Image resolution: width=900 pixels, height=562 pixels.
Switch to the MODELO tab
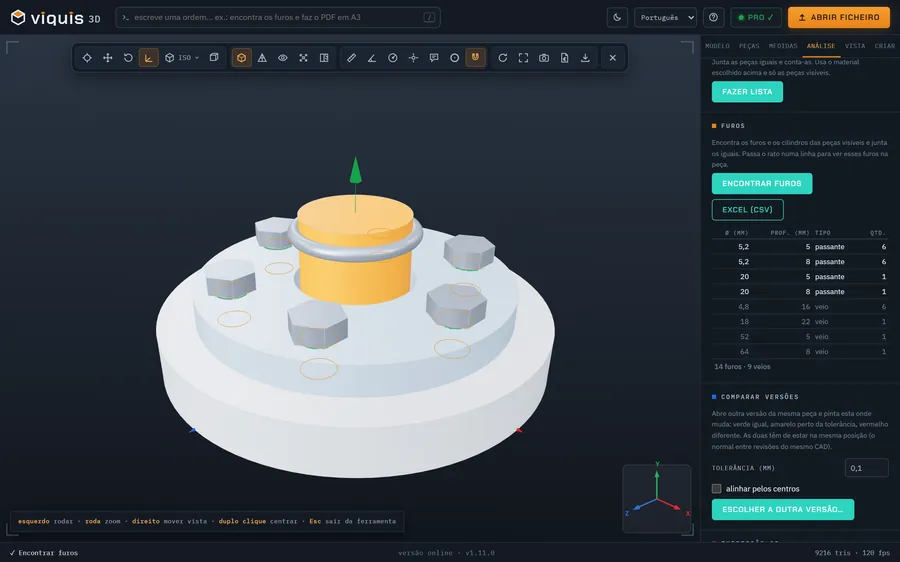[x=717, y=46]
